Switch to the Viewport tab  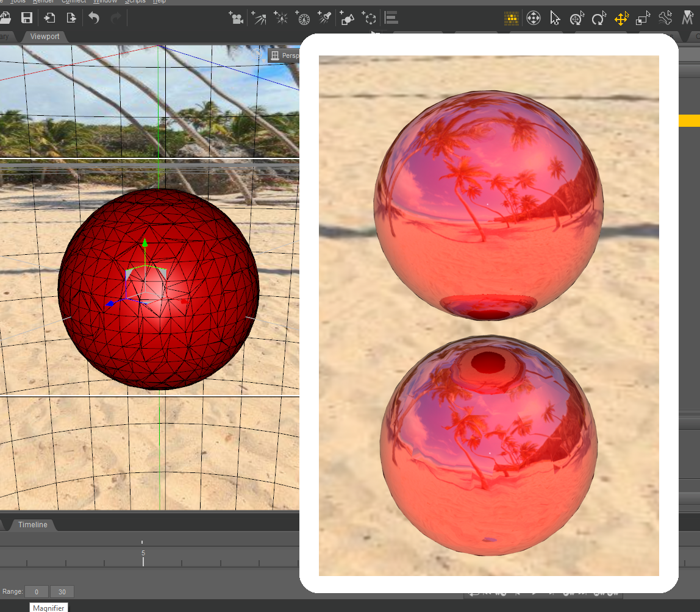pos(45,37)
